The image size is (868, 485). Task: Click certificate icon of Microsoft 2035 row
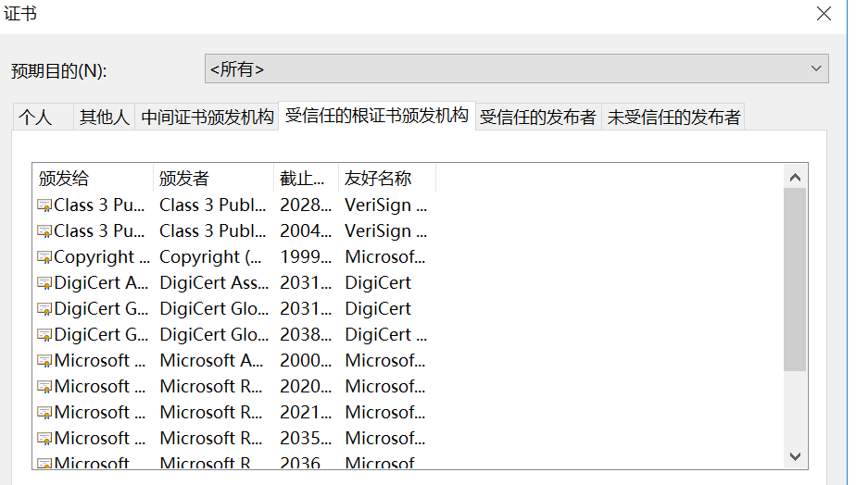tap(44, 439)
